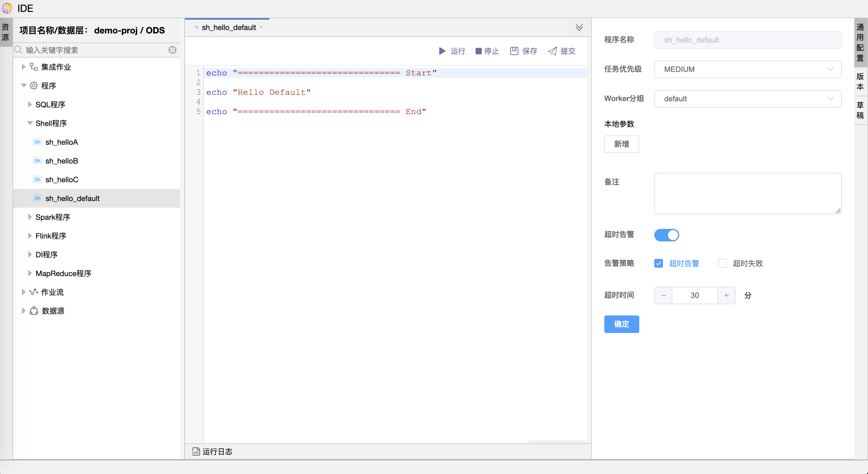This screenshot has height=474, width=868.
Task: Check the 超时失败 checkbox
Action: coord(722,263)
